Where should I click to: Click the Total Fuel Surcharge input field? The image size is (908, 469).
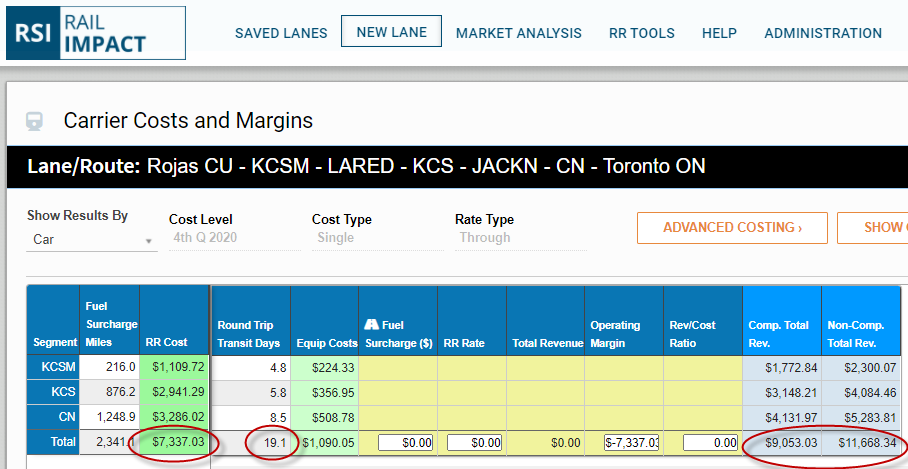405,442
